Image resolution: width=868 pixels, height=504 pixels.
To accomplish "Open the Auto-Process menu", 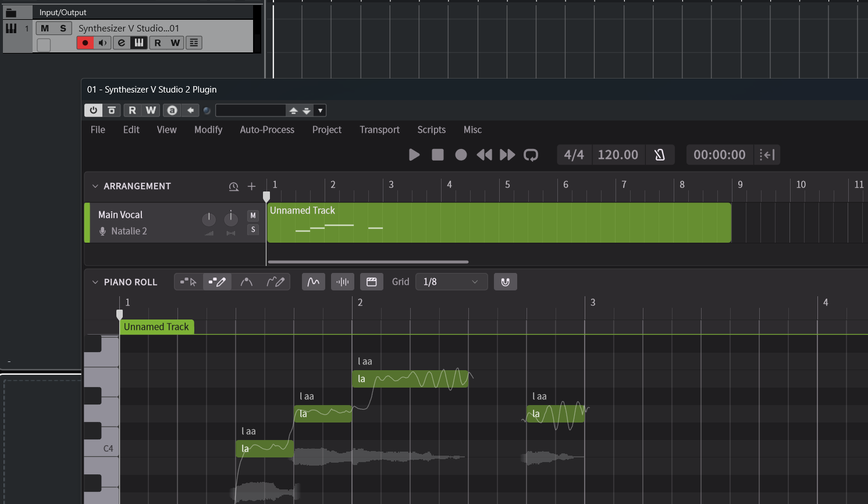I will 267,130.
